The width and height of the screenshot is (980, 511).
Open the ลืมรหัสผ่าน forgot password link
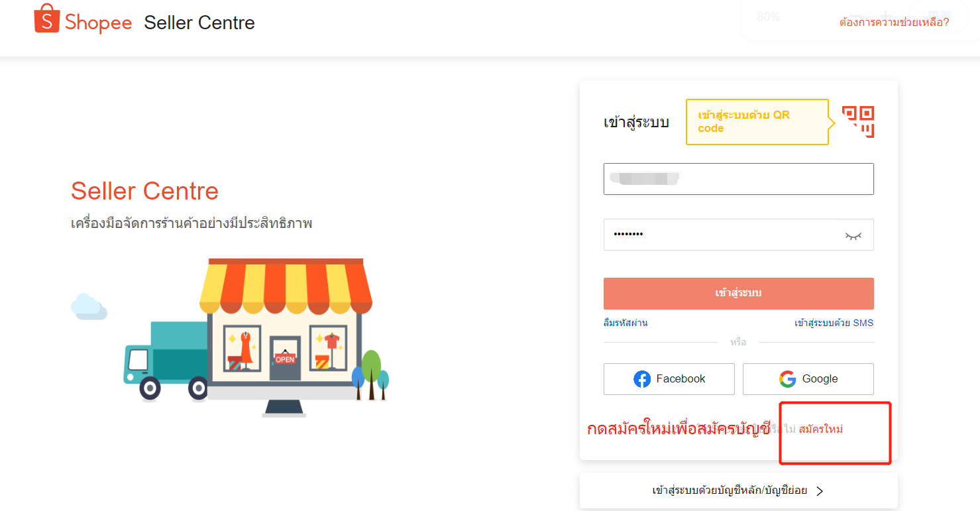[626, 323]
